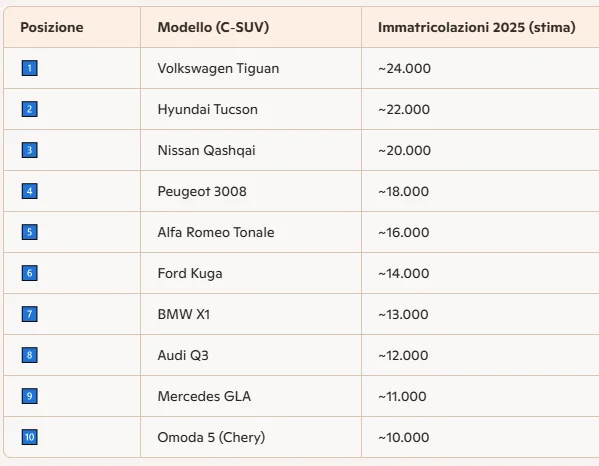Select the blue number 5 badge
The width and height of the screenshot is (599, 466).
tap(29, 232)
